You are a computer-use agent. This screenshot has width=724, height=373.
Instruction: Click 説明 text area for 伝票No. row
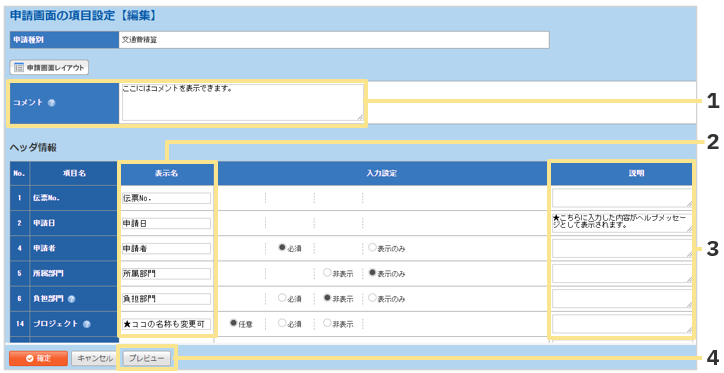[622, 198]
